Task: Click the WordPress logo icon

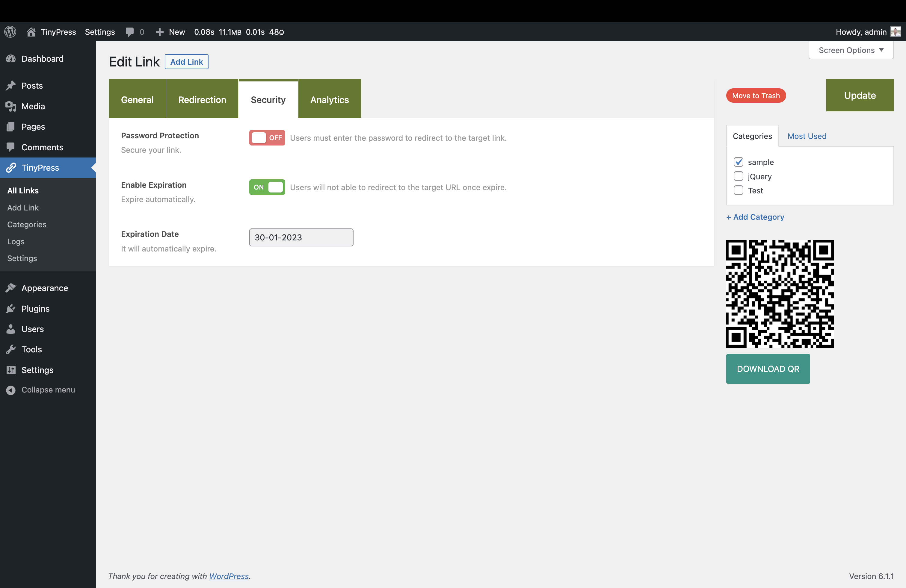Action: 10,31
